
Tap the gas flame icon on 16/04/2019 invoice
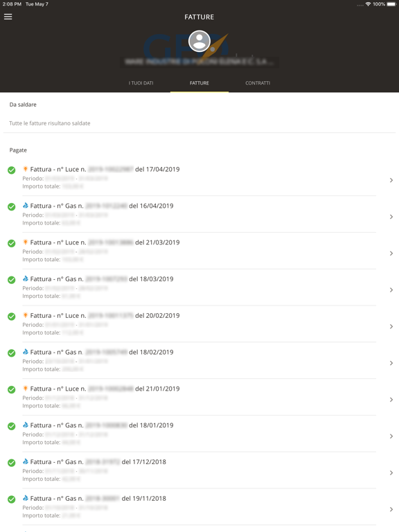[25, 206]
